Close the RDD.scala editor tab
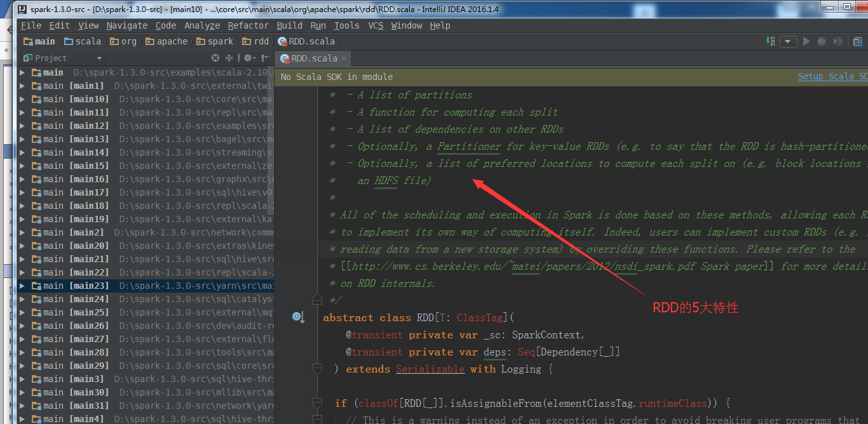The height and width of the screenshot is (424, 868). click(x=344, y=58)
